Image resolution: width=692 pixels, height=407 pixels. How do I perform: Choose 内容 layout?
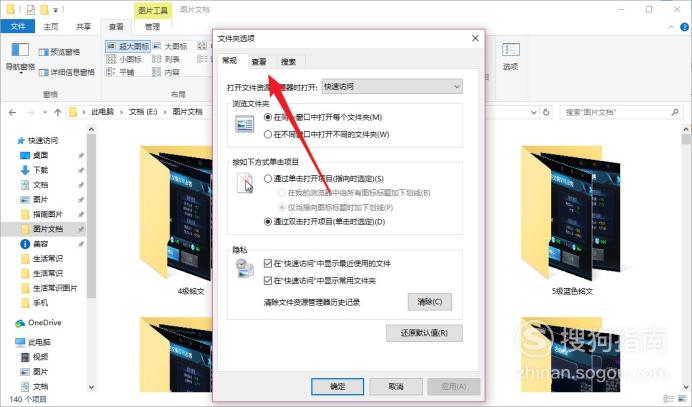pos(166,72)
